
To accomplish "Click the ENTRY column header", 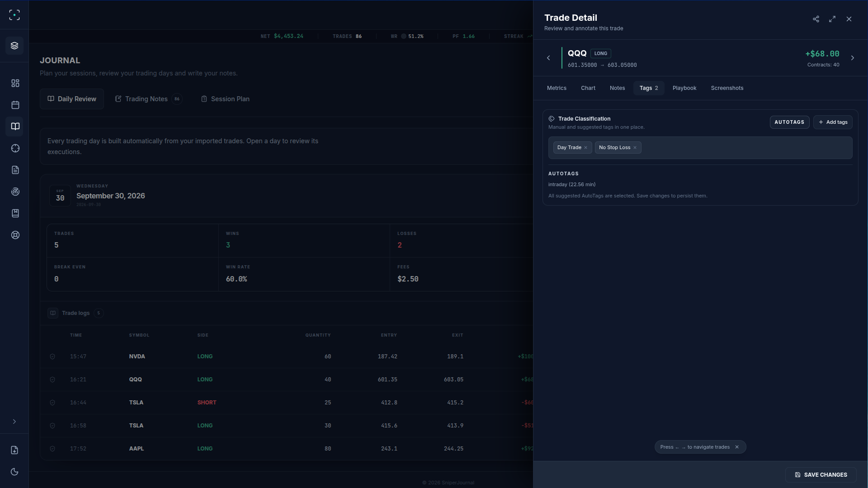I will point(389,335).
